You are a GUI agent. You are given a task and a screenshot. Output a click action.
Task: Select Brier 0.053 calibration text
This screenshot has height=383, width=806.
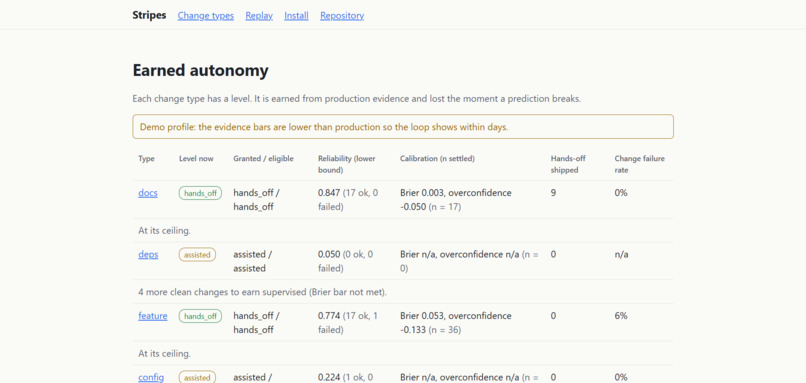(423, 316)
